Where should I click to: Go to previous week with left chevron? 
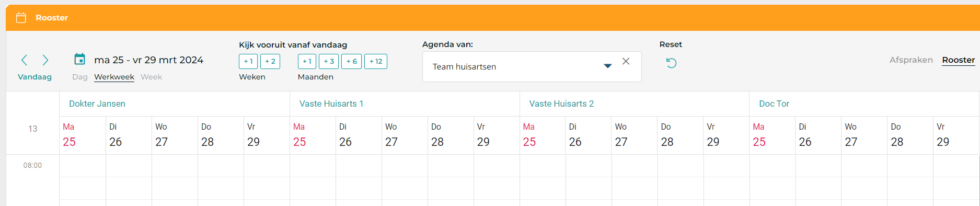(24, 60)
